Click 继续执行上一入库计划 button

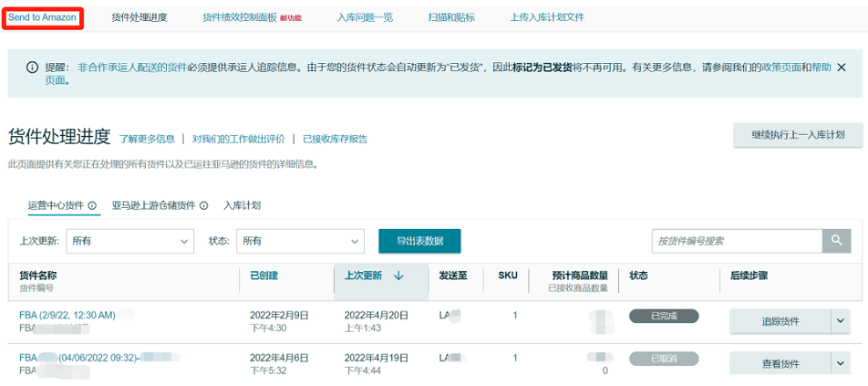pyautogui.click(x=797, y=135)
